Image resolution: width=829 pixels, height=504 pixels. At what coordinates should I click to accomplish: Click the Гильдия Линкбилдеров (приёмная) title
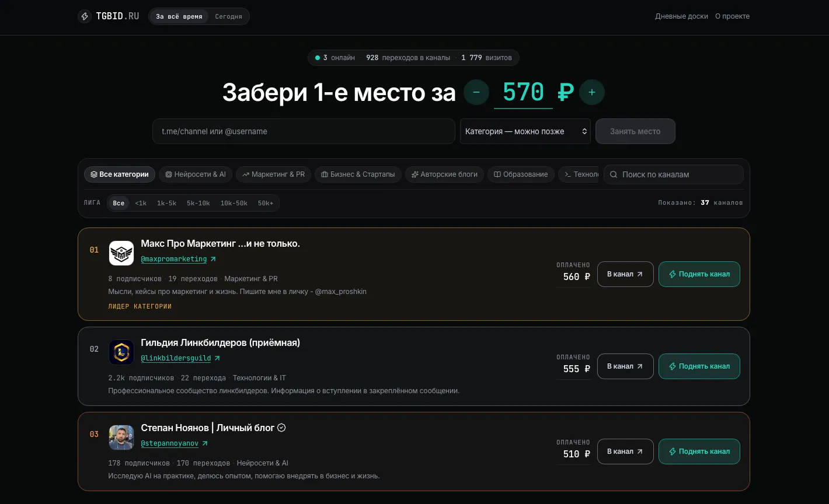pyautogui.click(x=220, y=343)
